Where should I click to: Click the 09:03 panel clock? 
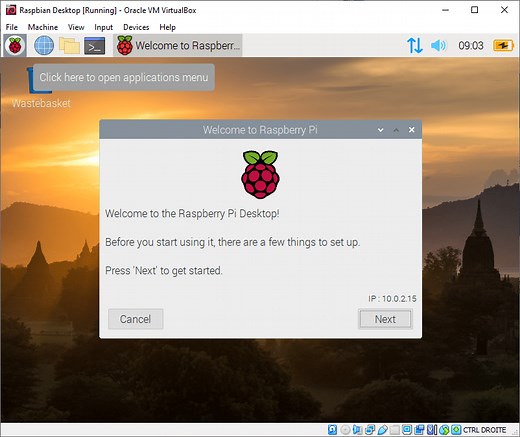471,45
